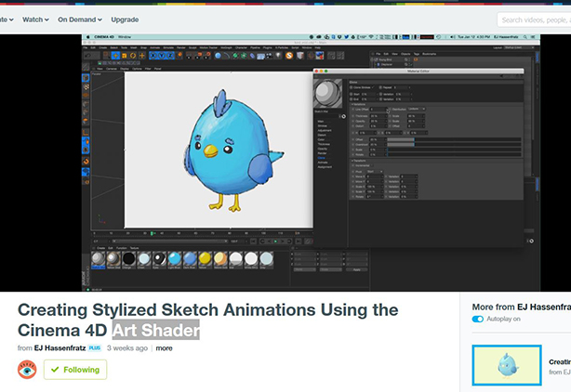Select the black material sphere
The width and height of the screenshot is (571, 392).
point(128,258)
